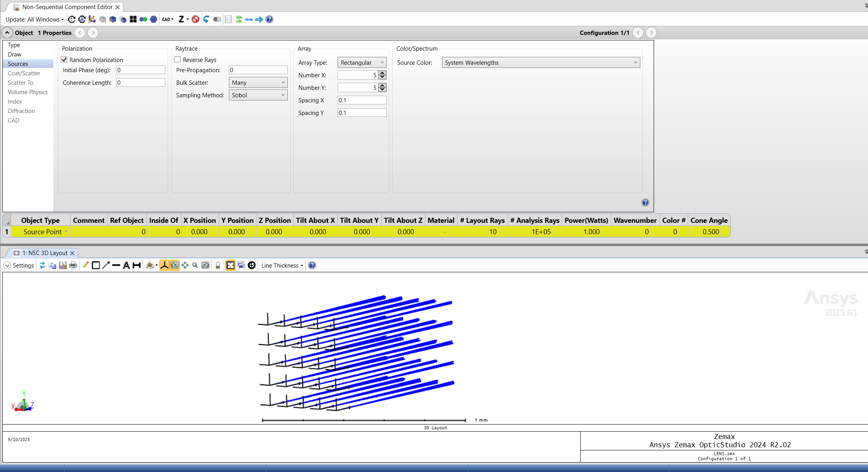
Task: Print the NSC 3D Layout
Action: coord(73,265)
